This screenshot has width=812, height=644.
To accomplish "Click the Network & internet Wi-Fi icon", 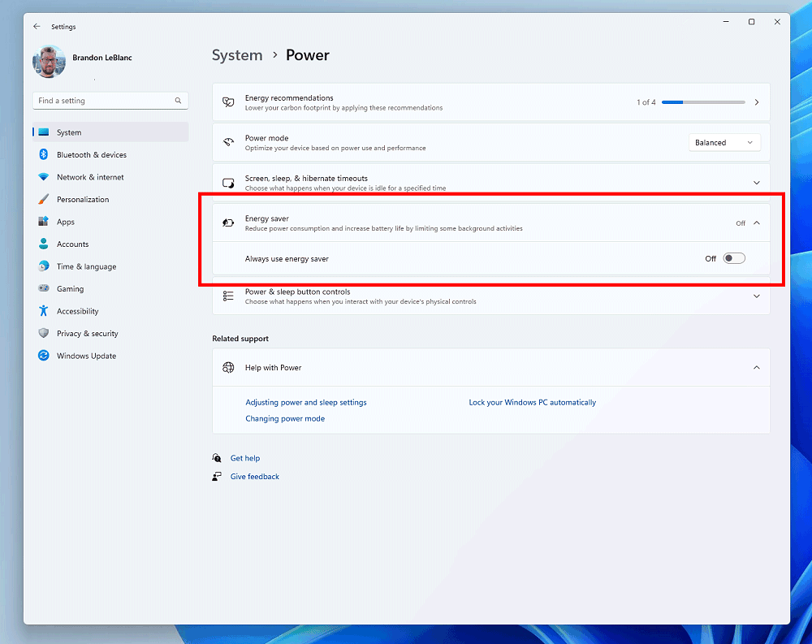I will coord(43,177).
